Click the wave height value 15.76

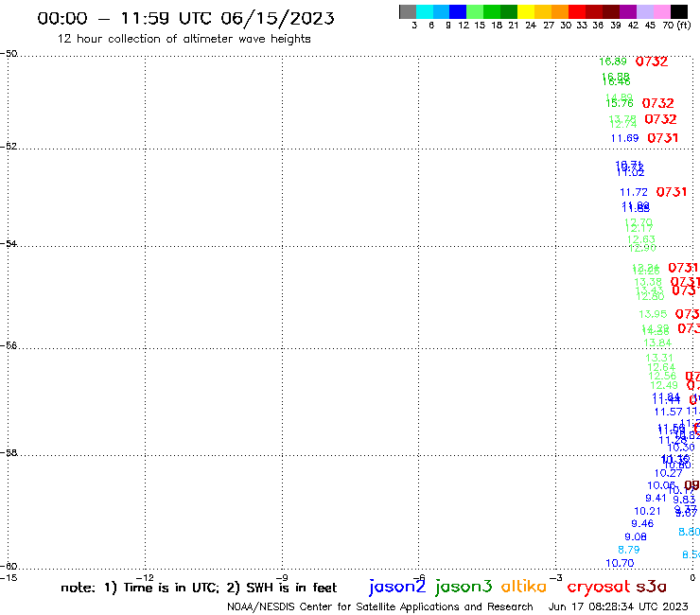[x=620, y=103]
